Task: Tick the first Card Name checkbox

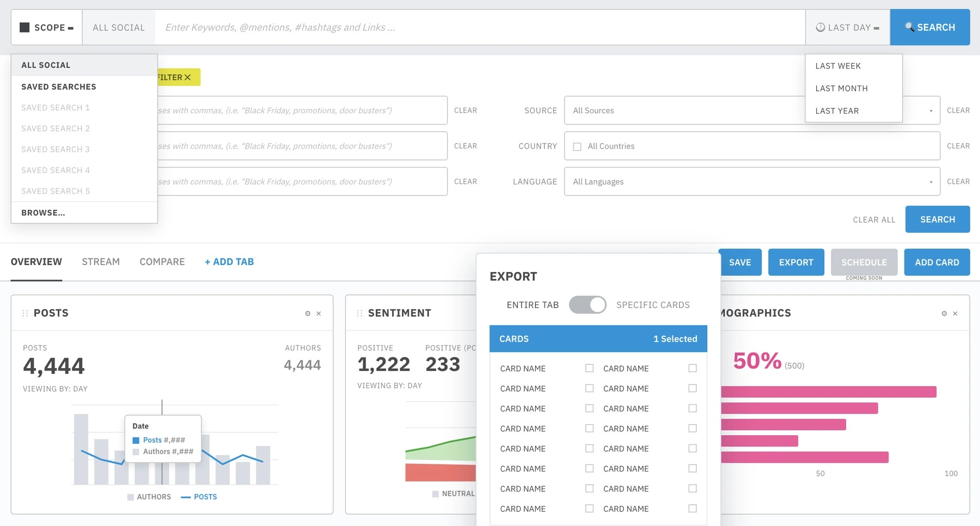Action: (x=589, y=368)
